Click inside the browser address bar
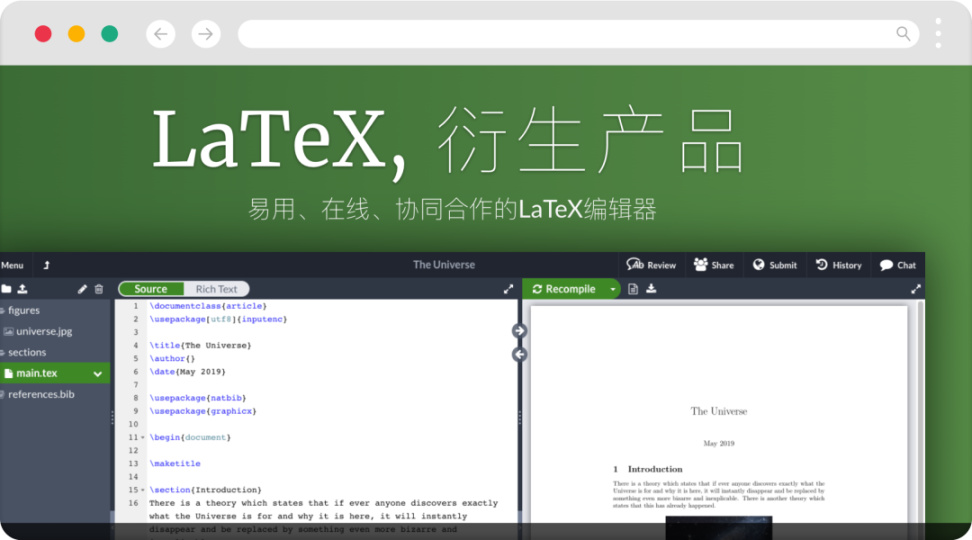Image resolution: width=972 pixels, height=540 pixels. coord(578,33)
